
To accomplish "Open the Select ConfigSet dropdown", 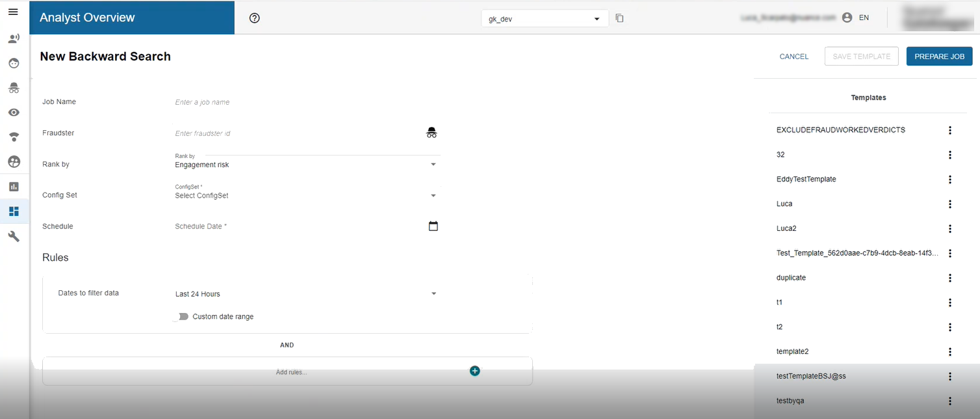I will point(306,195).
